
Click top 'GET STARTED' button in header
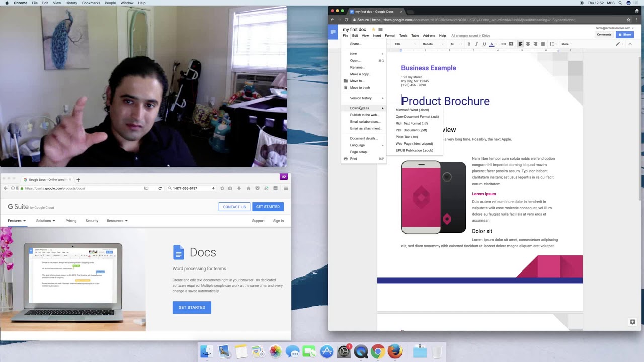pos(268,207)
